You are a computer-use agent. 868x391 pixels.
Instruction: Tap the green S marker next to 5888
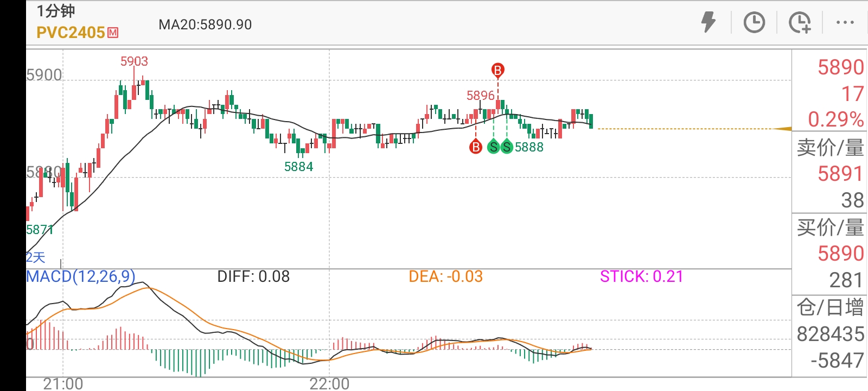point(507,147)
